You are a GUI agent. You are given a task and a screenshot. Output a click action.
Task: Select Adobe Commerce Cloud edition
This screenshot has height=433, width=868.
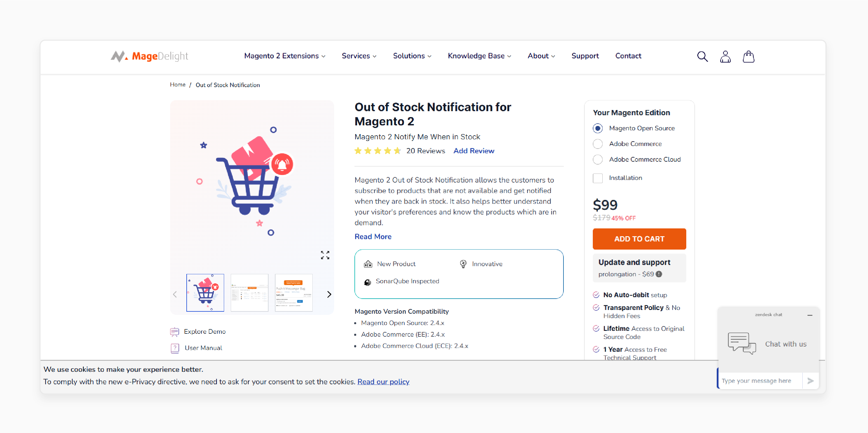[598, 159]
